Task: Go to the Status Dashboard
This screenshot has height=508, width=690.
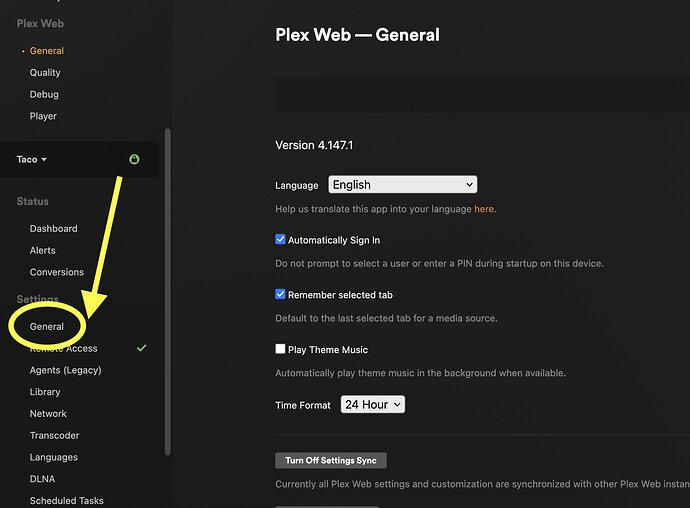Action: [x=53, y=229]
